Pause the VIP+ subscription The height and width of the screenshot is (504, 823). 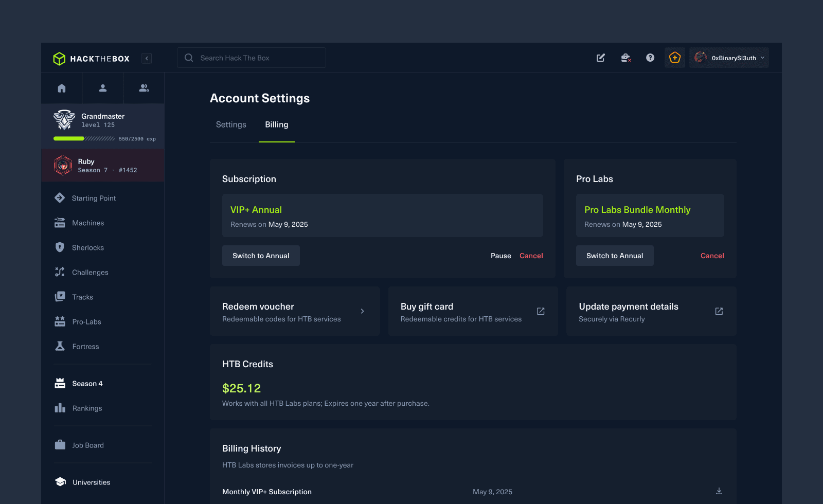click(x=501, y=256)
